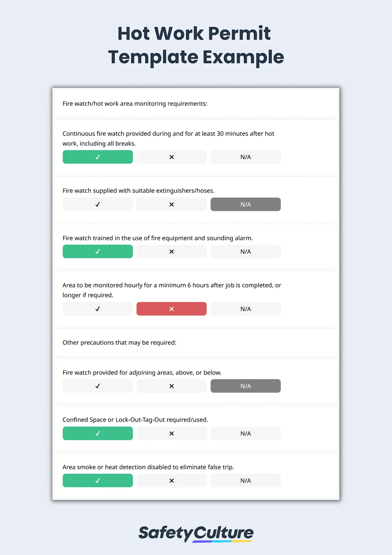The height and width of the screenshot is (555, 392).
Task: Mark checkmark for adjoining areas fire watch
Action: (97, 386)
